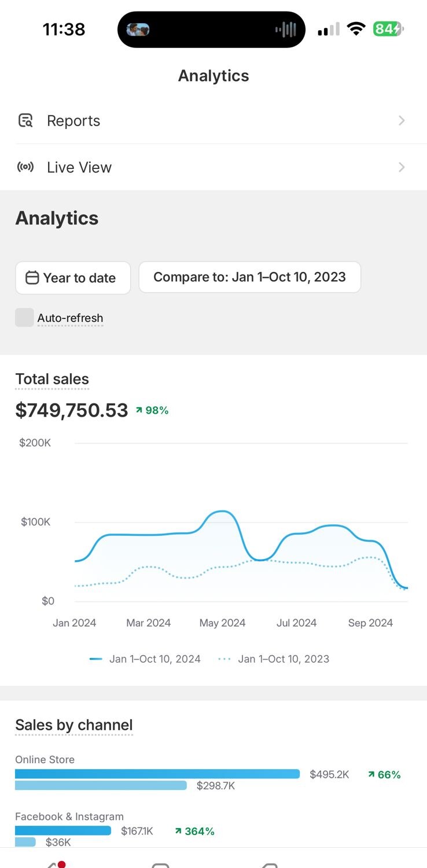This screenshot has width=427, height=868.
Task: Tap the 66% Online Store growth indicator
Action: 384,774
